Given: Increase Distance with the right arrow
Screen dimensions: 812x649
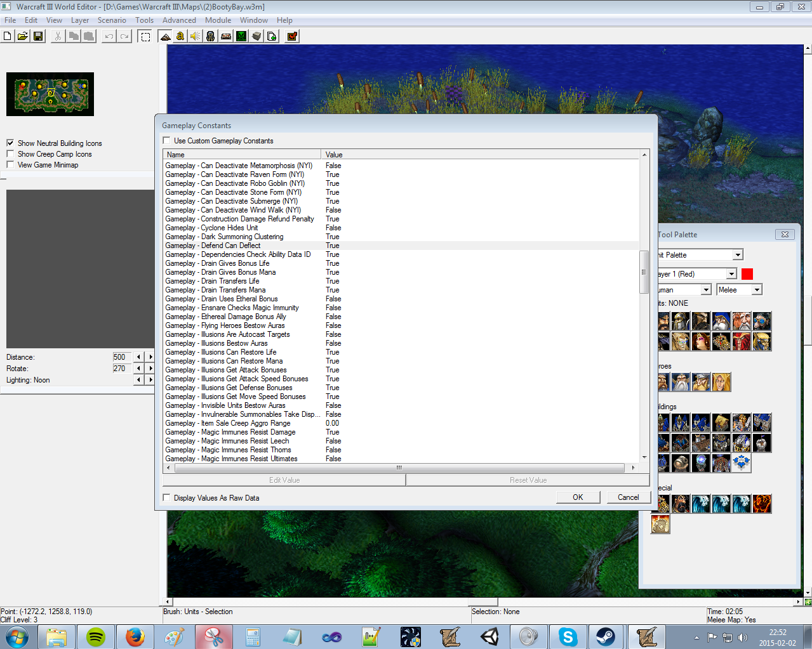Looking at the screenshot, I should click(150, 357).
